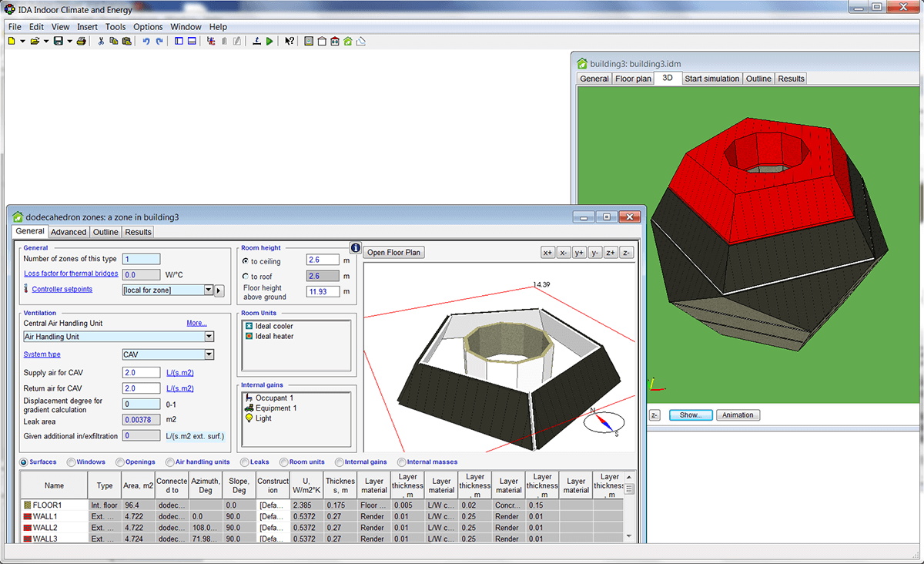Expand the System type CAV dropdown
Image resolution: width=924 pixels, height=564 pixels.
[209, 354]
